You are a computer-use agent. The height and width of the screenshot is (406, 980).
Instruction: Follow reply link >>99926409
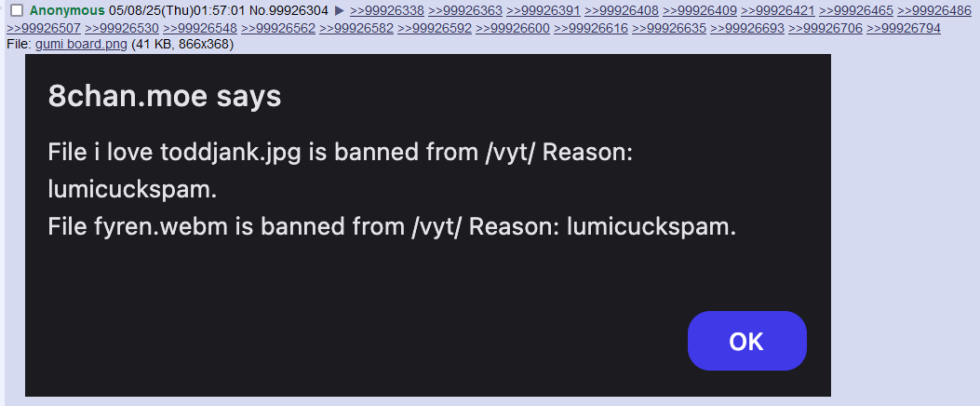(x=699, y=10)
